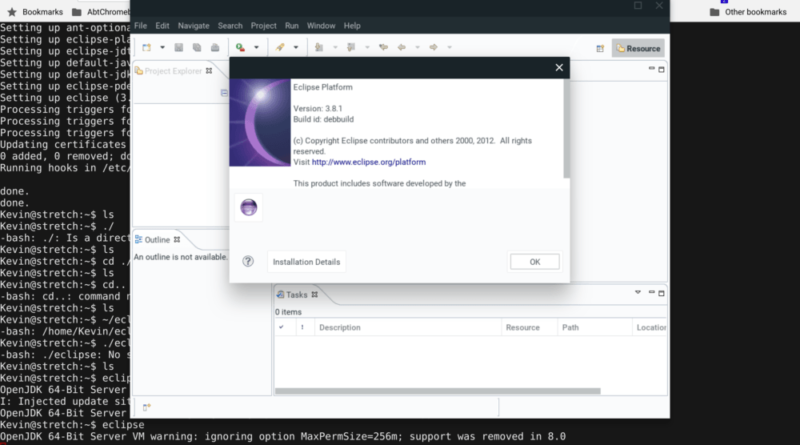
Task: Open the Other bookmarks folder
Action: (748, 12)
